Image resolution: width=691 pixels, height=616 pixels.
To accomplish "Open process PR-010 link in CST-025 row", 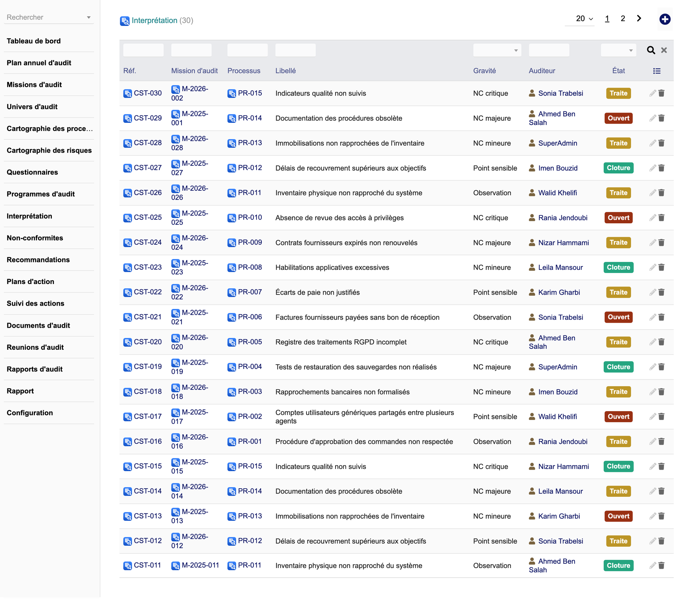I will click(x=250, y=217).
